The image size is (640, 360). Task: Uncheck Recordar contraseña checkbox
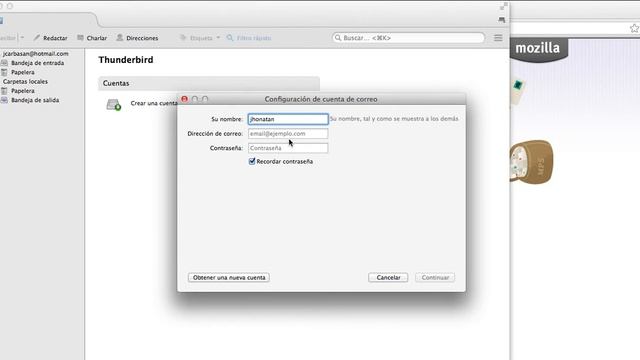click(x=252, y=161)
